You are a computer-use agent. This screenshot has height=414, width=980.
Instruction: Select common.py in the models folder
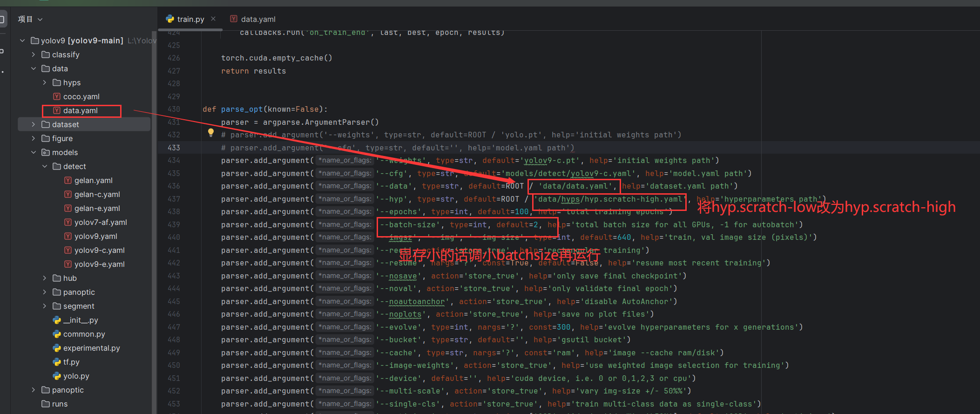pos(84,334)
